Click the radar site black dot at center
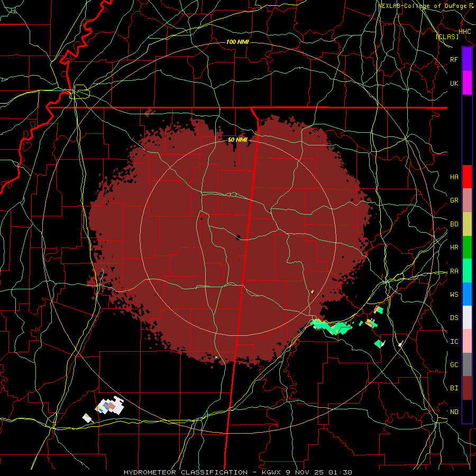 (x=238, y=237)
